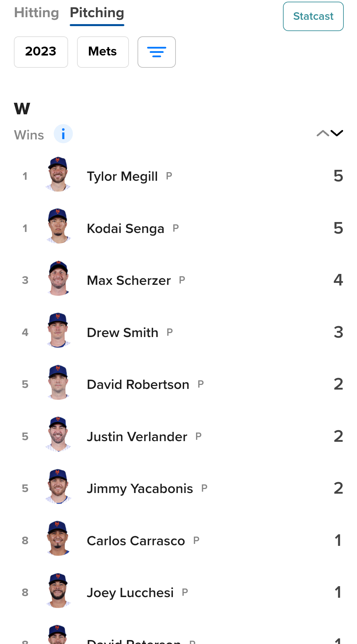Screen dimensions: 357x644
Task: Open the Statcast button
Action: [x=313, y=16]
